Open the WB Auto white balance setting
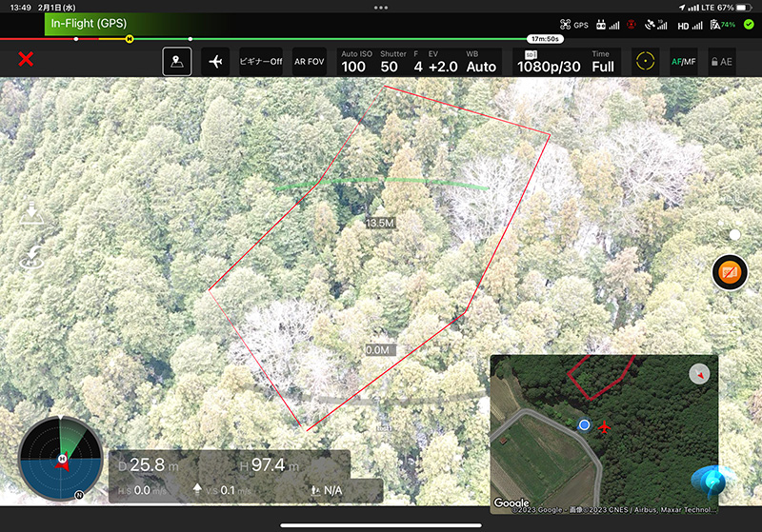 [481, 62]
